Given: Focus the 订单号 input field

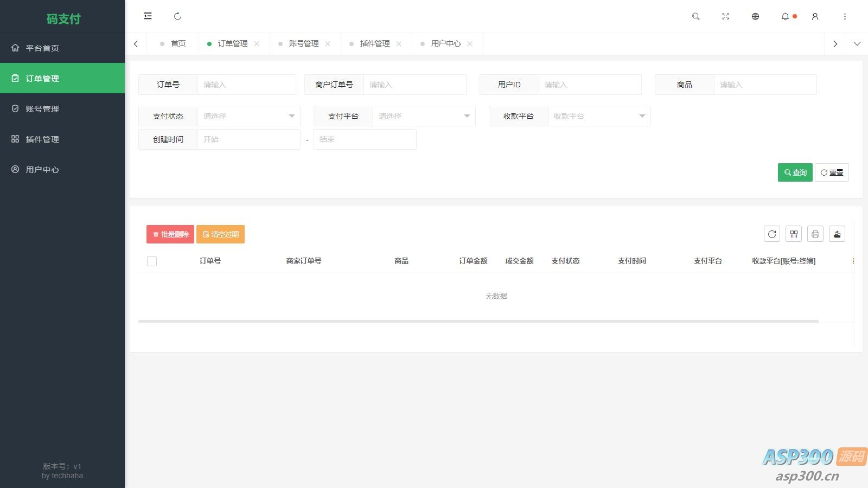Looking at the screenshot, I should pyautogui.click(x=246, y=85).
